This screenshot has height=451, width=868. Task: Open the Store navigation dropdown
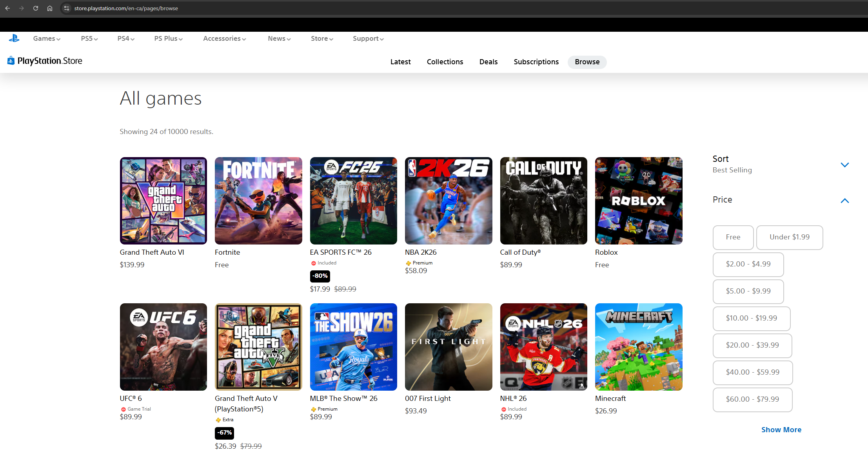coord(322,38)
